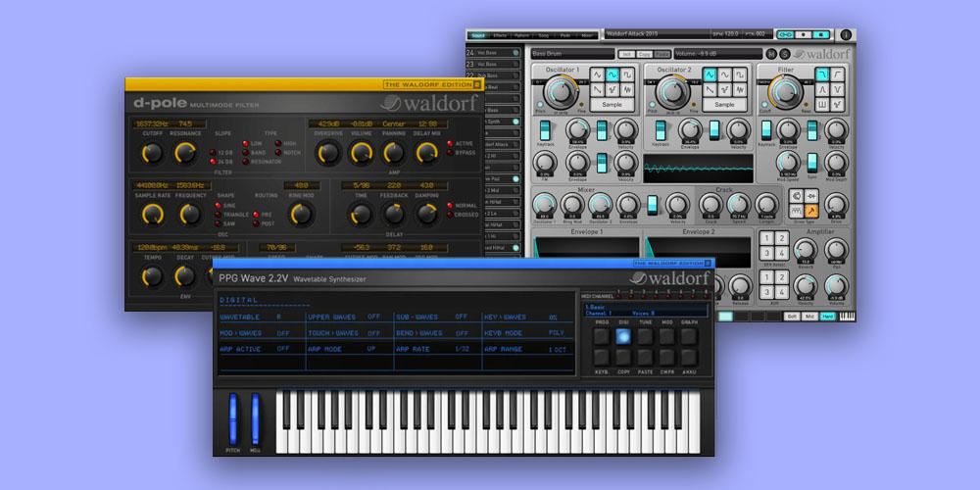This screenshot has width=980, height=490.
Task: Select the 12 dB filter slope
Action: (215, 153)
